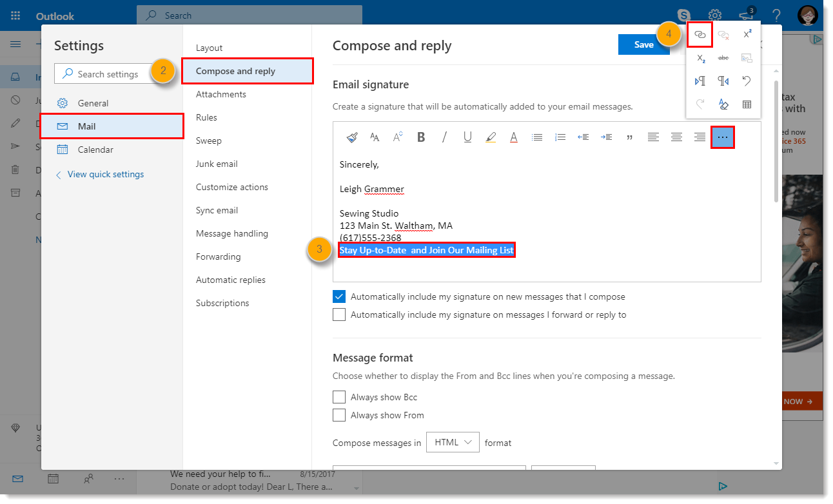Enable signature on forwarded and reply messages

pos(339,315)
